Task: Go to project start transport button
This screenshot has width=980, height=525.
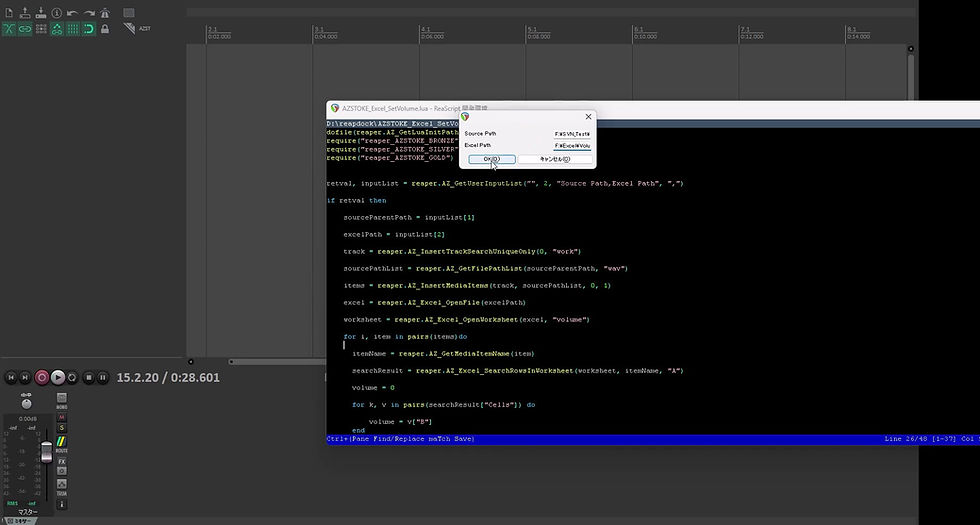Action: 11,378
